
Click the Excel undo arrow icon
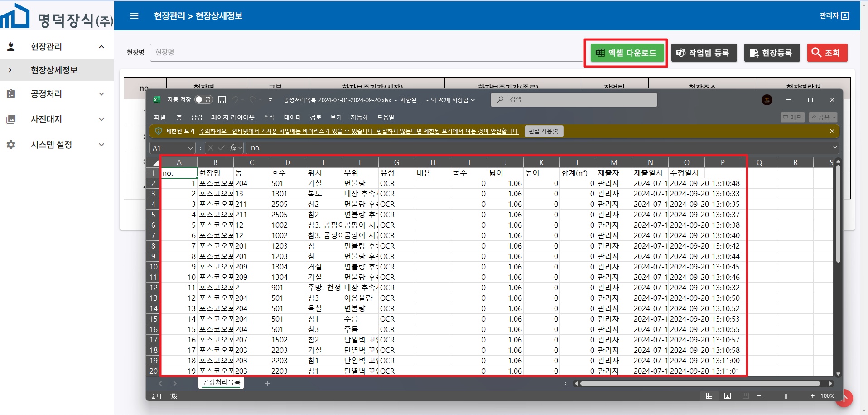point(235,99)
